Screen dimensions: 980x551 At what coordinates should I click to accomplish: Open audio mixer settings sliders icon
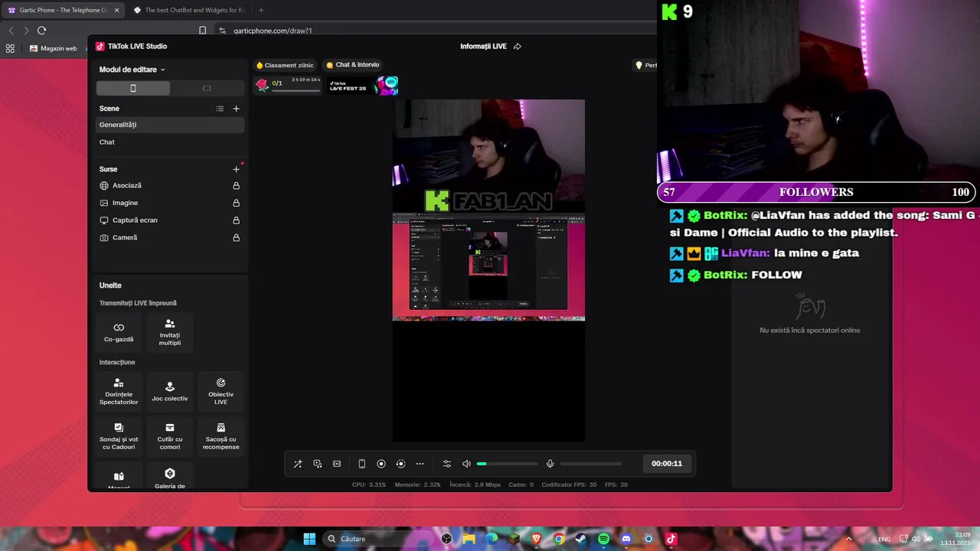pos(447,464)
